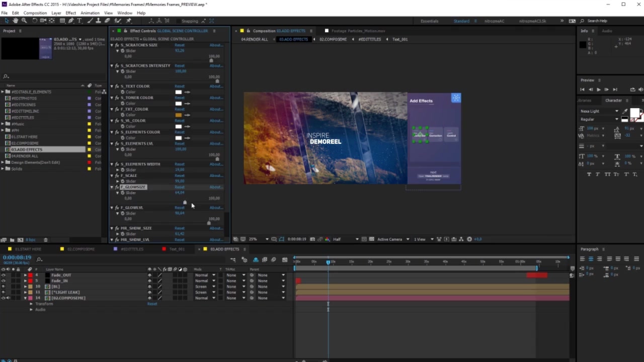The height and width of the screenshot is (362, 644).
Task: Expand Transform group under 02.COMPOSEME
Action: pos(31,304)
